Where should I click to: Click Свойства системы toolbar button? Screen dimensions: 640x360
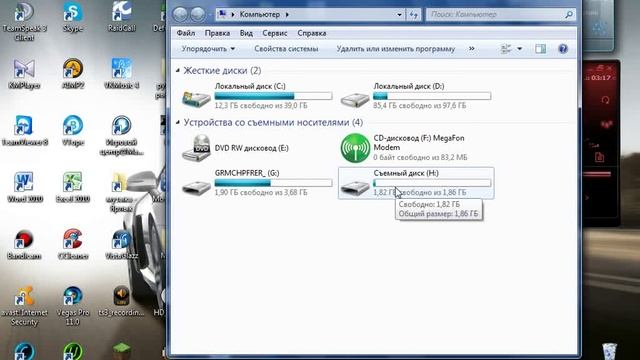point(286,49)
